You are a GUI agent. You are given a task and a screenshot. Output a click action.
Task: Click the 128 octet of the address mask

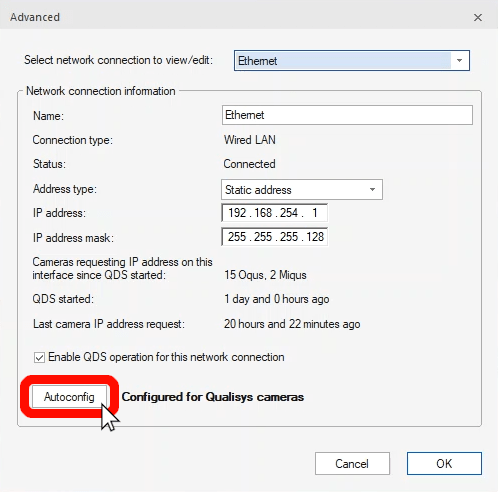(315, 237)
